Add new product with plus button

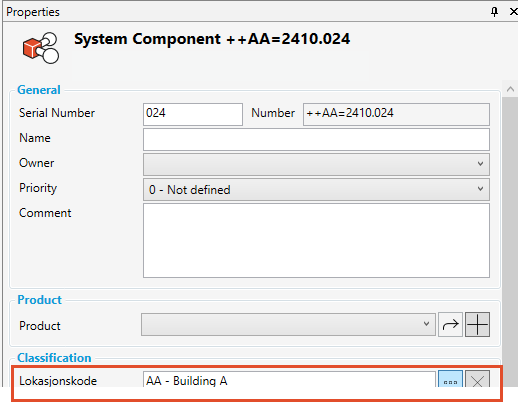(x=477, y=324)
